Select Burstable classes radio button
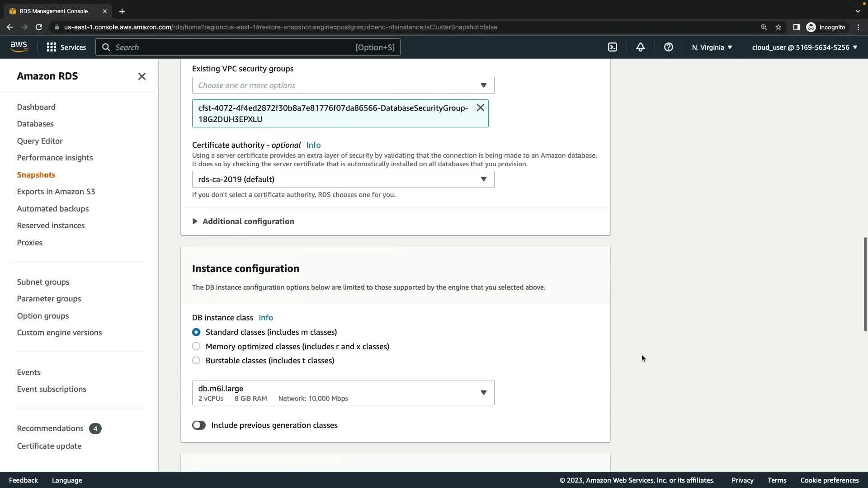This screenshot has width=868, height=488. (x=196, y=361)
